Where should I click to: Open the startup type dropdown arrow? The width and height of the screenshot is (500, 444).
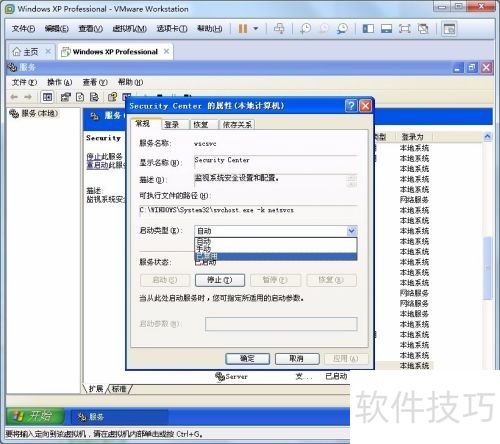[x=352, y=231]
